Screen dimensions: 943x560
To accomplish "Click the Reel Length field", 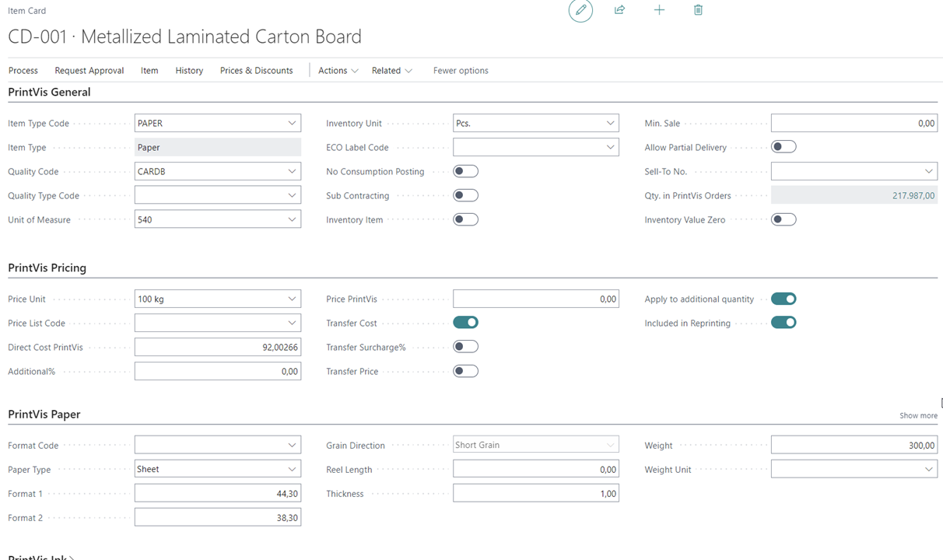I will click(536, 469).
